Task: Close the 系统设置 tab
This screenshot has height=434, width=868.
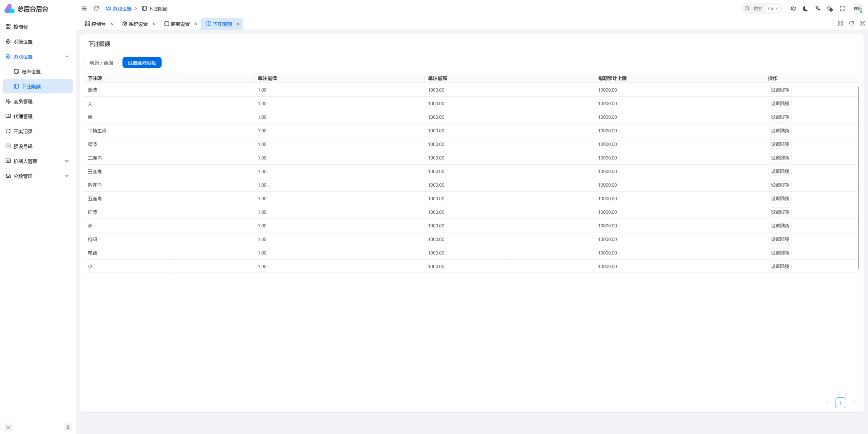Action: pos(154,24)
